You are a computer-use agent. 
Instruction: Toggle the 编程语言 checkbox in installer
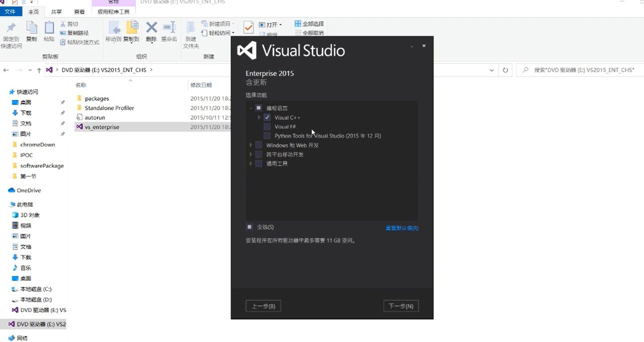(258, 108)
